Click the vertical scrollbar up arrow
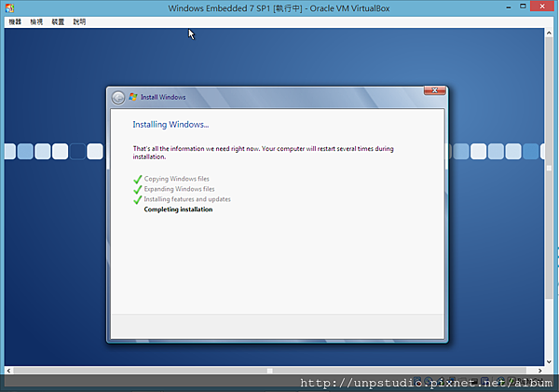Screen dimensions: 559x392 pyautogui.click(x=549, y=33)
